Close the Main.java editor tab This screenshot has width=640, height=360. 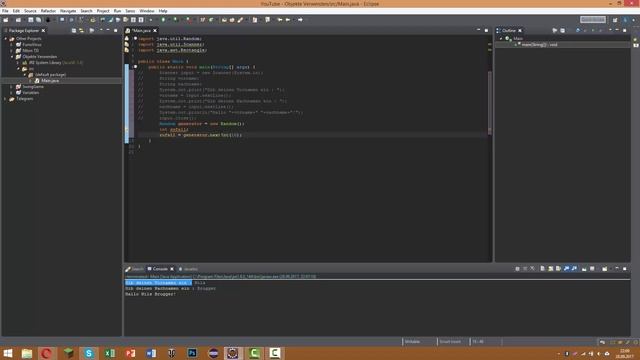(155, 31)
